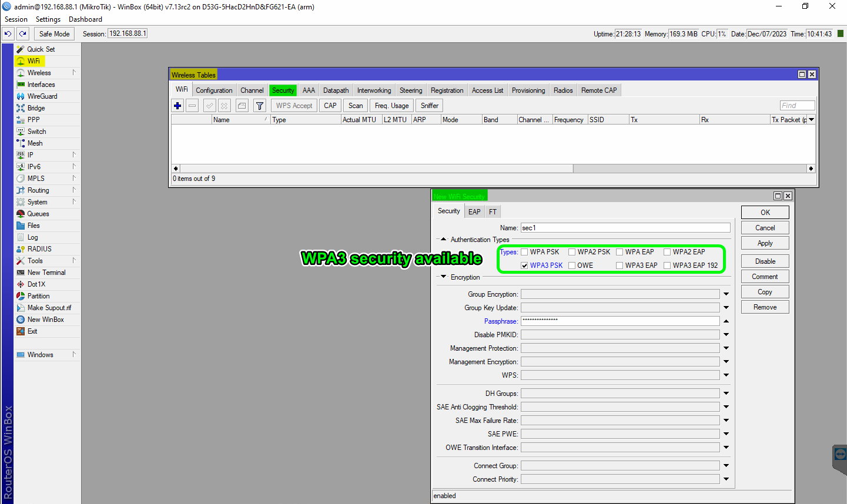Click the minus remove icon in Wireless Tables
Viewport: 847px width, 504px height.
coord(192,106)
